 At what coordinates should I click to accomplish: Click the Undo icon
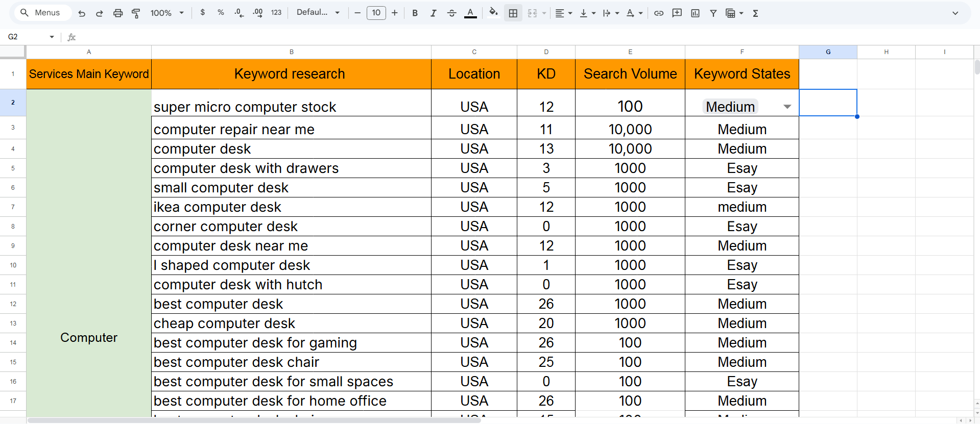[82, 13]
